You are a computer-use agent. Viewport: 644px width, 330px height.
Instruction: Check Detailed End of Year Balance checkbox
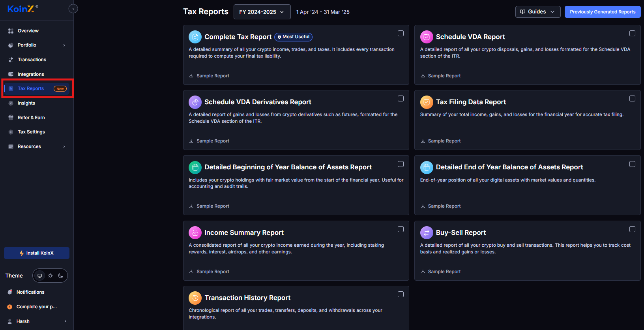[632, 164]
